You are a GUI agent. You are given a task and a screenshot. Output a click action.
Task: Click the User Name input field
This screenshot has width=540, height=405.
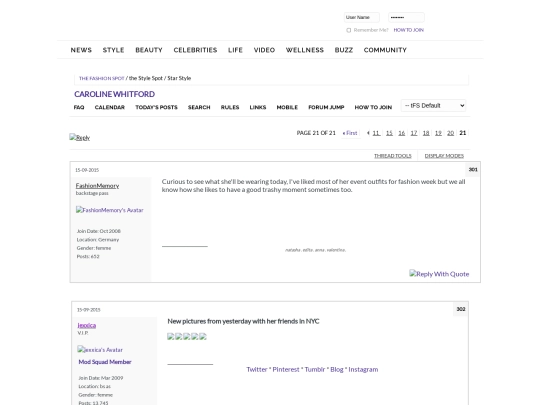click(x=362, y=17)
